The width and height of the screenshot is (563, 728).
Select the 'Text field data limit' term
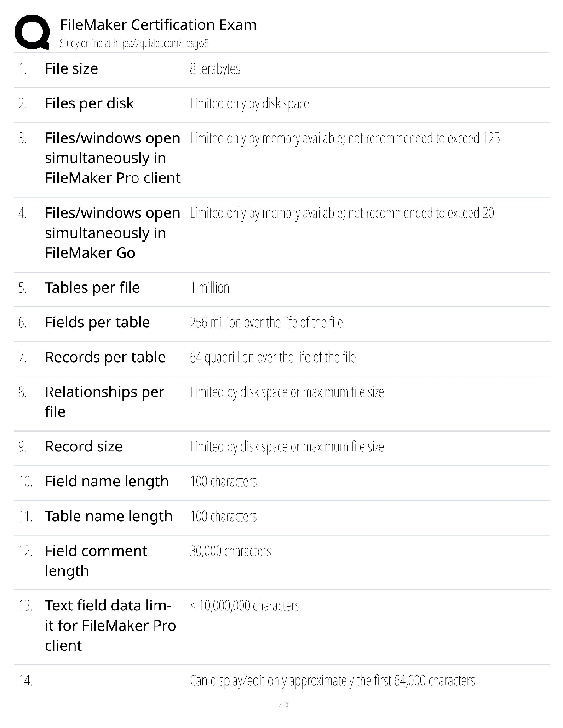(x=110, y=626)
